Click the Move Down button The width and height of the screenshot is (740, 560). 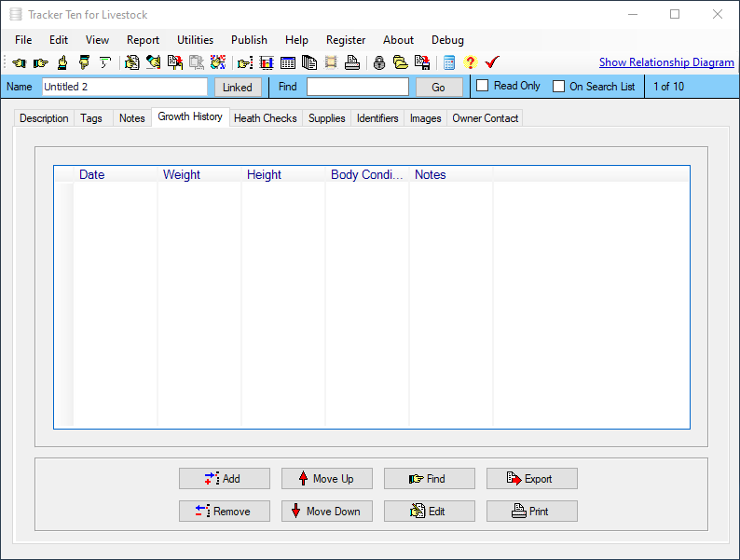(326, 511)
